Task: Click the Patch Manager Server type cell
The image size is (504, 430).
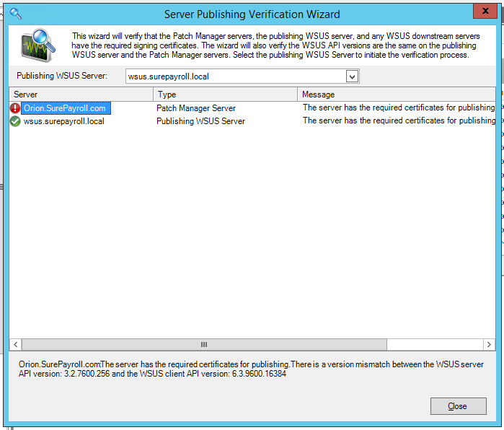Action: (196, 108)
